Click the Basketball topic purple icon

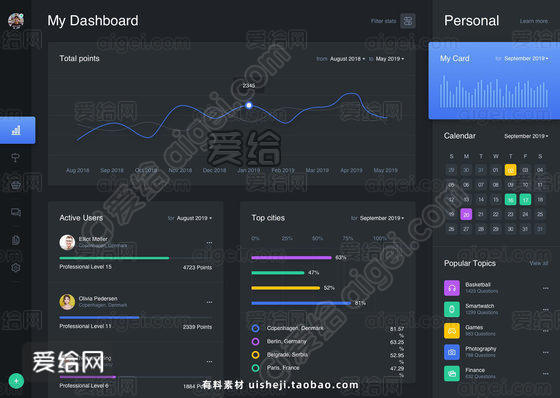tap(451, 288)
